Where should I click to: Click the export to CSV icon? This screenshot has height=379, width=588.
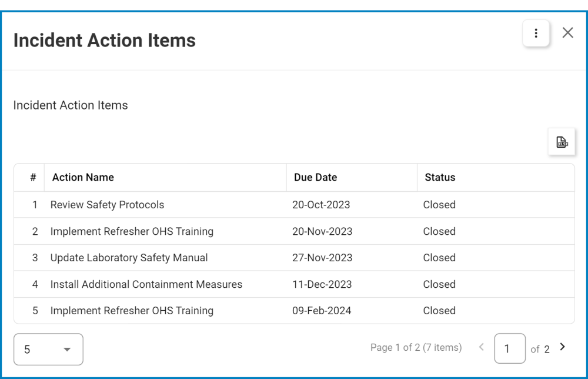tap(562, 142)
